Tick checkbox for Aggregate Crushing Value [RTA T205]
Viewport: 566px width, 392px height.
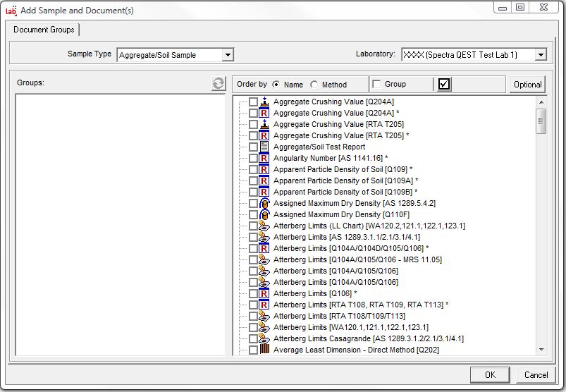(253, 124)
